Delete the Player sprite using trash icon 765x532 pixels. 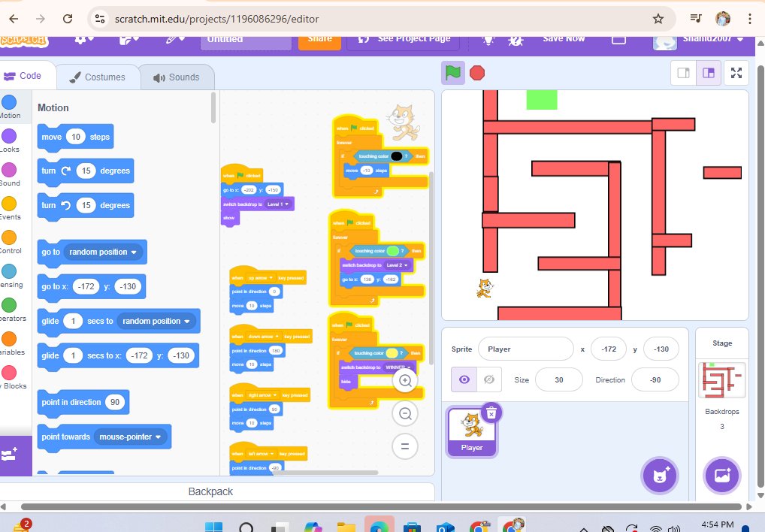coord(491,413)
